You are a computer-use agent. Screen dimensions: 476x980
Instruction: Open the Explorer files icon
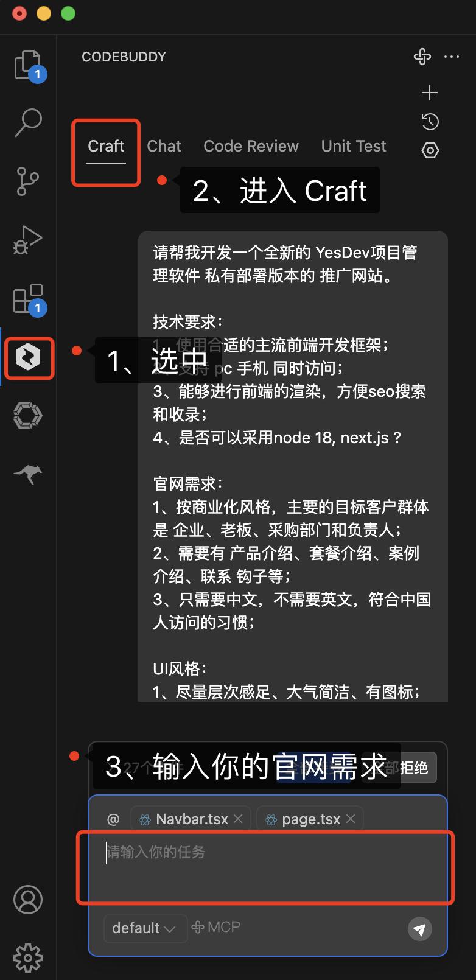point(28,65)
